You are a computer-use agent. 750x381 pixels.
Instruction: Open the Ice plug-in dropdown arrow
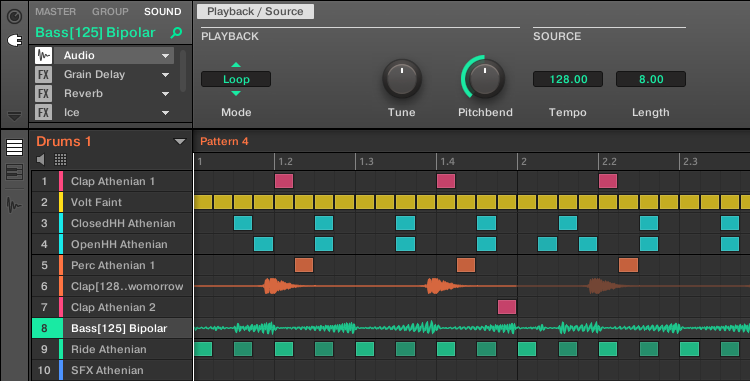click(165, 113)
